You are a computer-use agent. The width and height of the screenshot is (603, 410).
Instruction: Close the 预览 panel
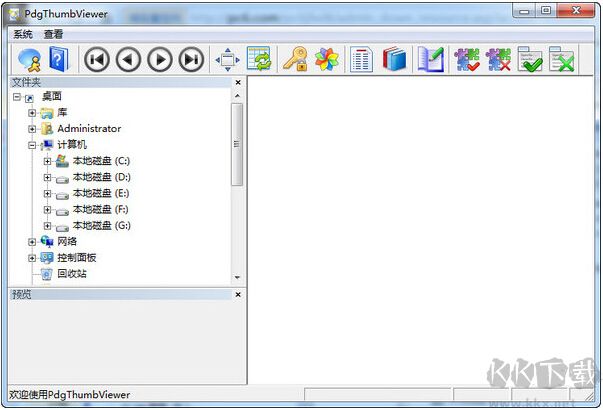coord(238,295)
